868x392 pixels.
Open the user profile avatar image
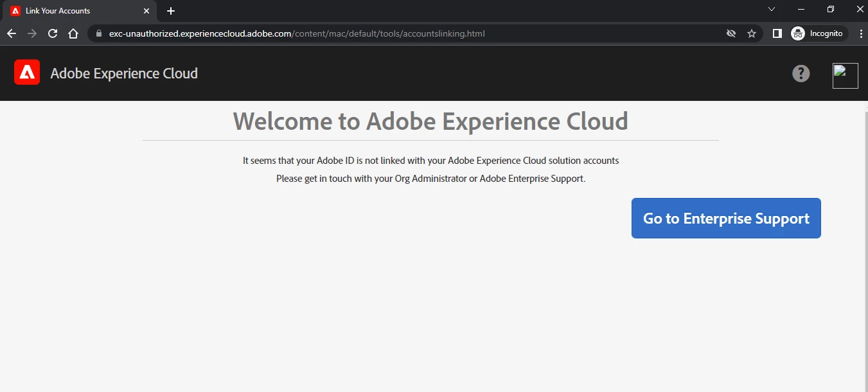845,76
